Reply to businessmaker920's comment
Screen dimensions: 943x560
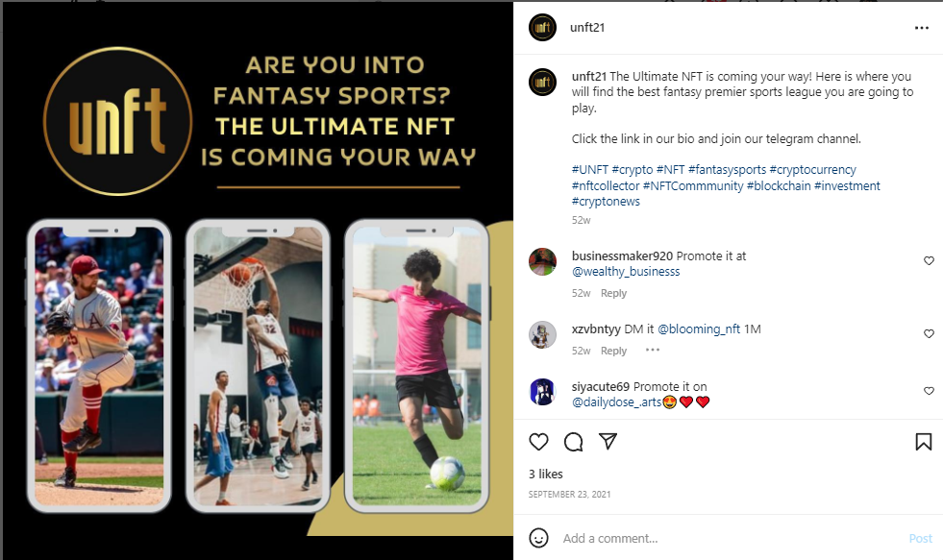point(613,293)
